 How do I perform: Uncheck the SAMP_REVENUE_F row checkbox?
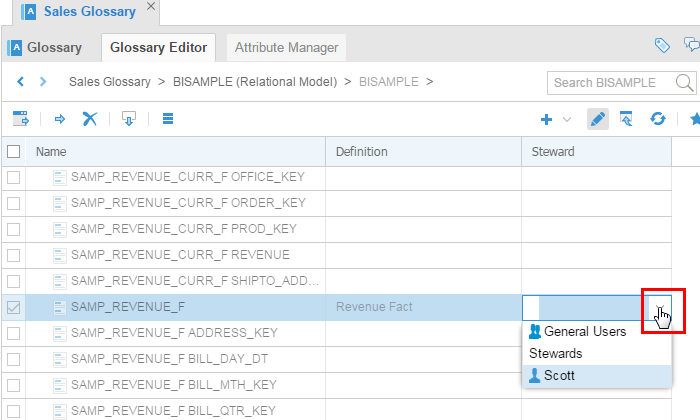pos(13,307)
